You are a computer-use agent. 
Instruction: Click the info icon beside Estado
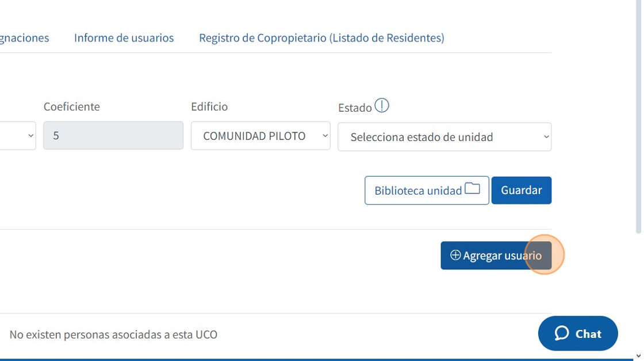click(x=382, y=106)
